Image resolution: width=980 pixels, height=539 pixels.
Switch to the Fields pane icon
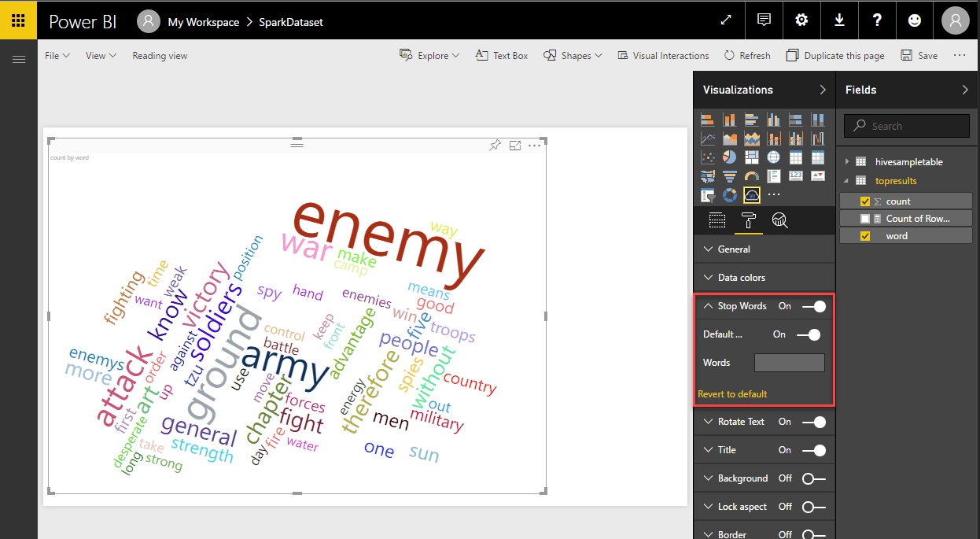717,220
